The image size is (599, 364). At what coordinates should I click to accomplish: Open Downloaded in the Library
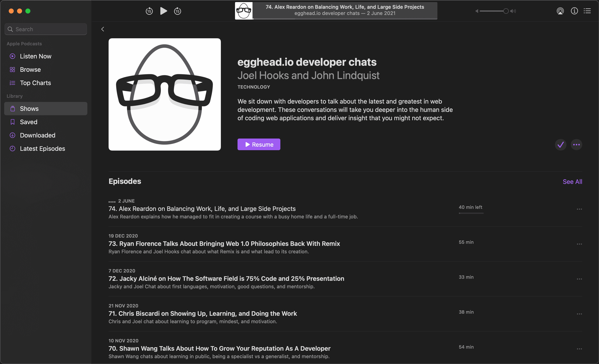click(46, 135)
